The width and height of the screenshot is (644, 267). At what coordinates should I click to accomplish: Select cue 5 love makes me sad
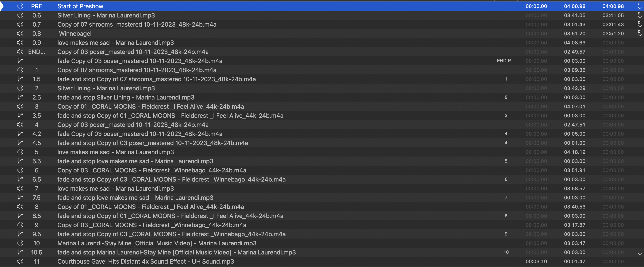116,152
